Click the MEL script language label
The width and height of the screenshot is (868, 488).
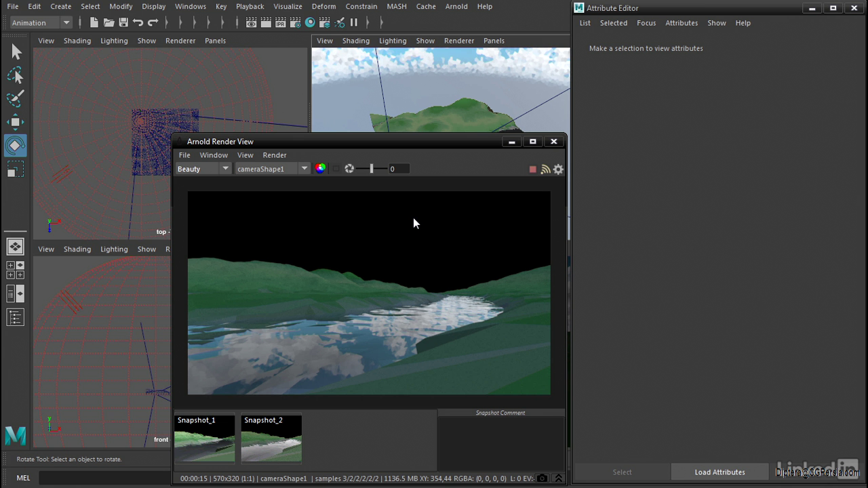click(x=23, y=478)
